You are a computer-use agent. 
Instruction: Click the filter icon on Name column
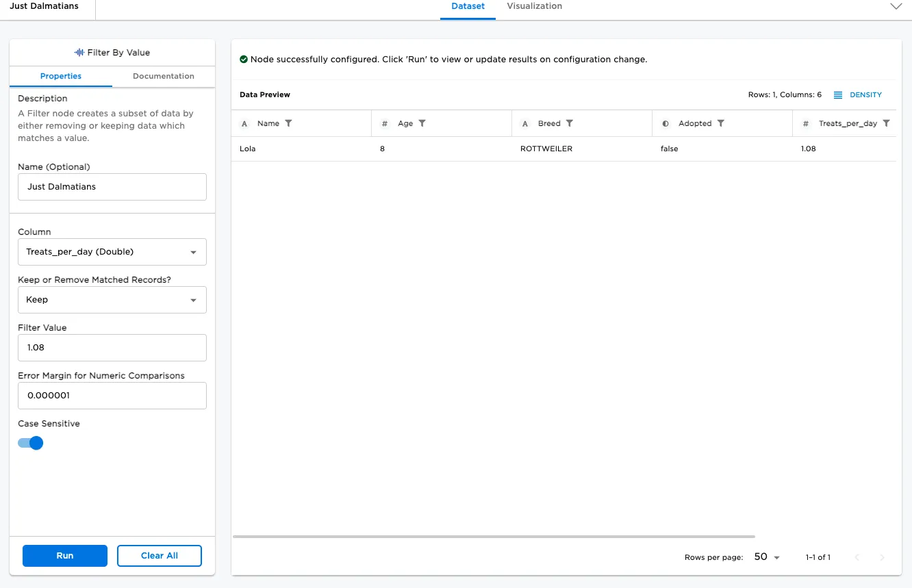pos(288,123)
